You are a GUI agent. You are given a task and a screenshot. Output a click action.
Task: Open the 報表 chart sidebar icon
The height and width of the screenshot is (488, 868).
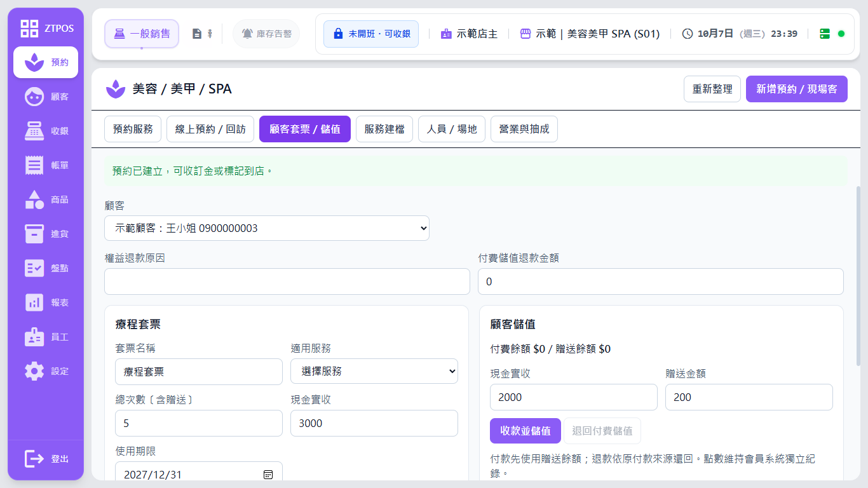(34, 302)
